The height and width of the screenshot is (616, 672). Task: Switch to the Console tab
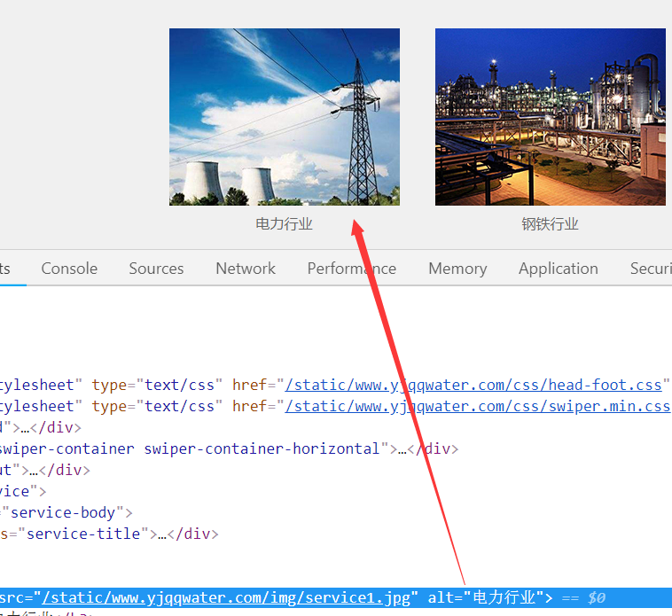[x=69, y=269]
